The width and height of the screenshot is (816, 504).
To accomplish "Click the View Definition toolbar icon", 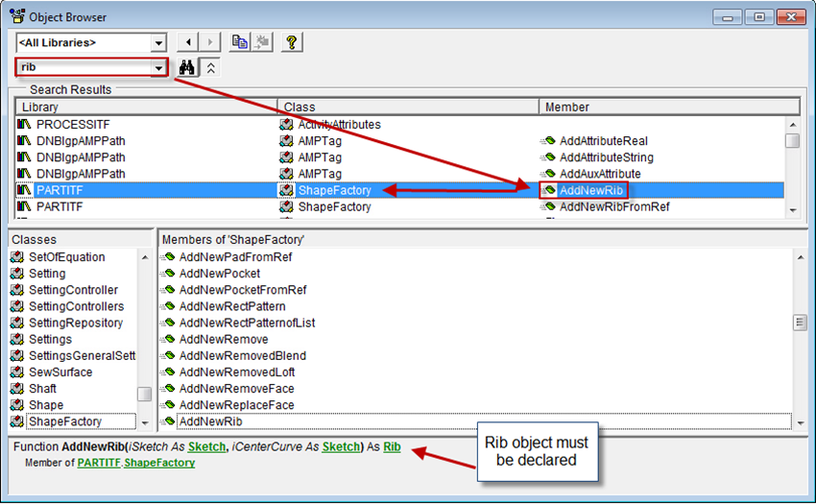I will (262, 42).
